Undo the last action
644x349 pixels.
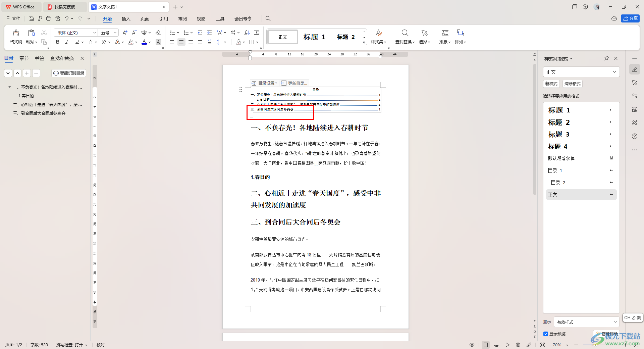(67, 18)
